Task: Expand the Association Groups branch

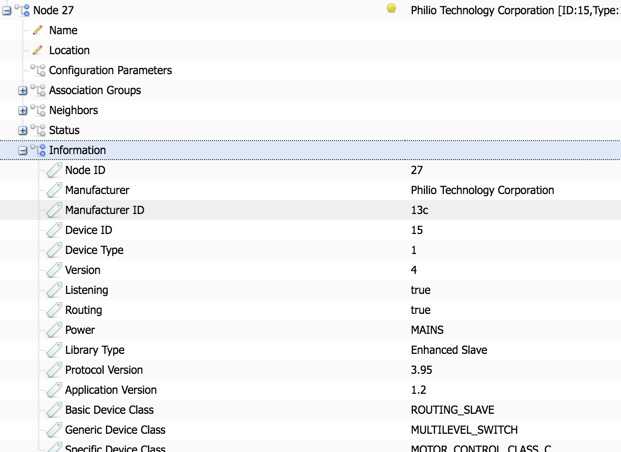Action: [23, 91]
